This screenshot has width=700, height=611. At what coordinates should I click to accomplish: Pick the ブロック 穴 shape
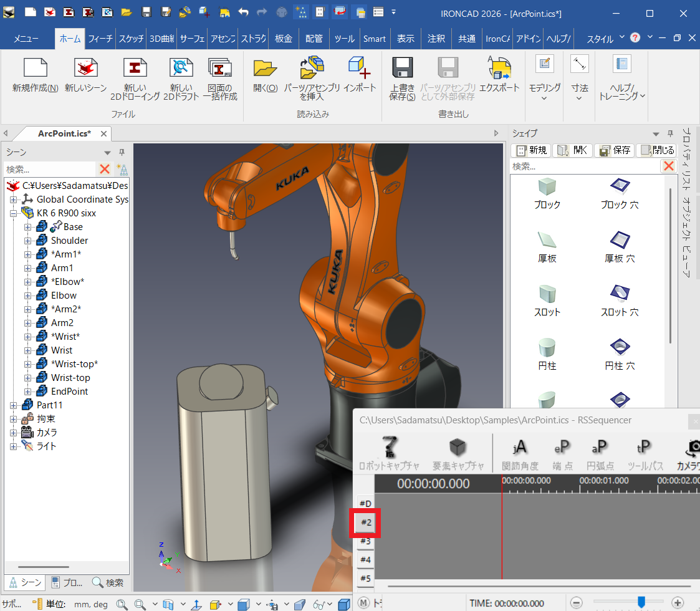(x=620, y=195)
